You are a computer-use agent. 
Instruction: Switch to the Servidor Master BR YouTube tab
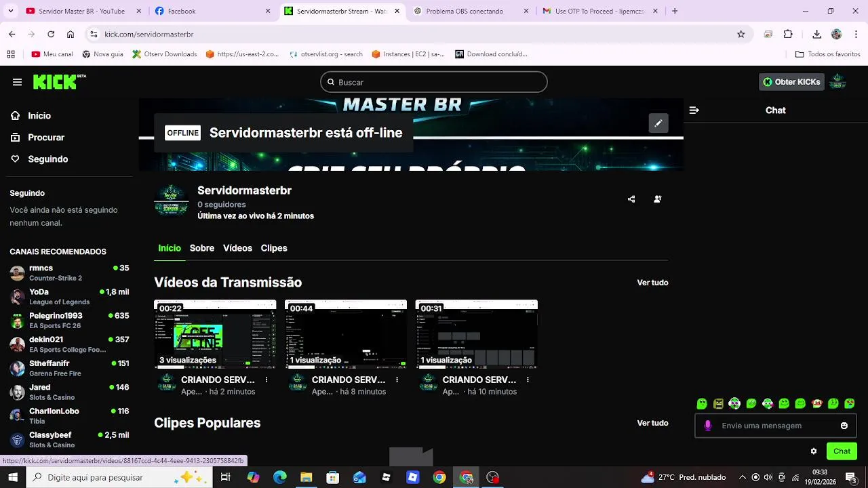[x=83, y=11]
